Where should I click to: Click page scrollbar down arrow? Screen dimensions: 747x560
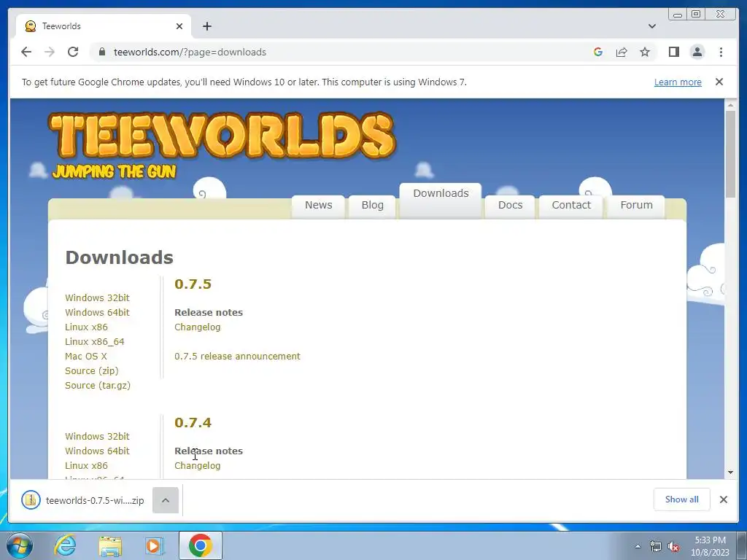(730, 472)
